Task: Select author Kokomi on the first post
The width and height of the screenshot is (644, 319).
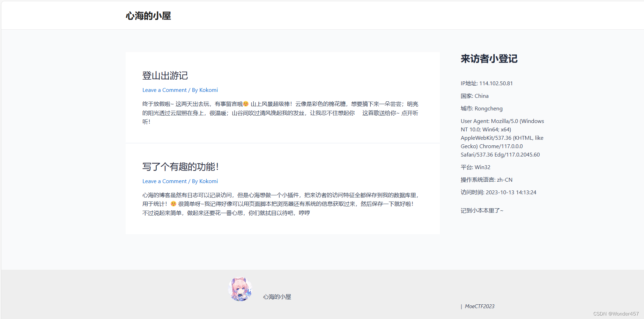Action: (x=208, y=90)
